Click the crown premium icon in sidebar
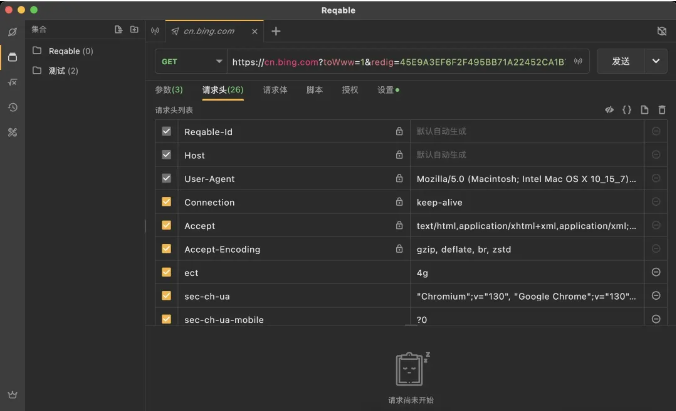Viewport: 676px width, 411px height. point(13,395)
